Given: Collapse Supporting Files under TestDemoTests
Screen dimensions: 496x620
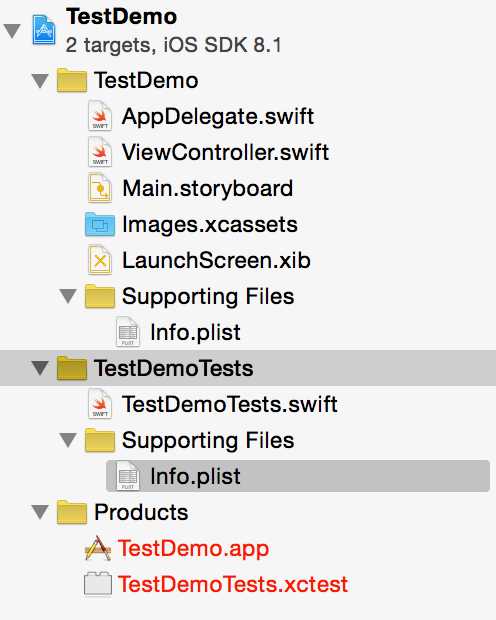Looking at the screenshot, I should pos(68,440).
